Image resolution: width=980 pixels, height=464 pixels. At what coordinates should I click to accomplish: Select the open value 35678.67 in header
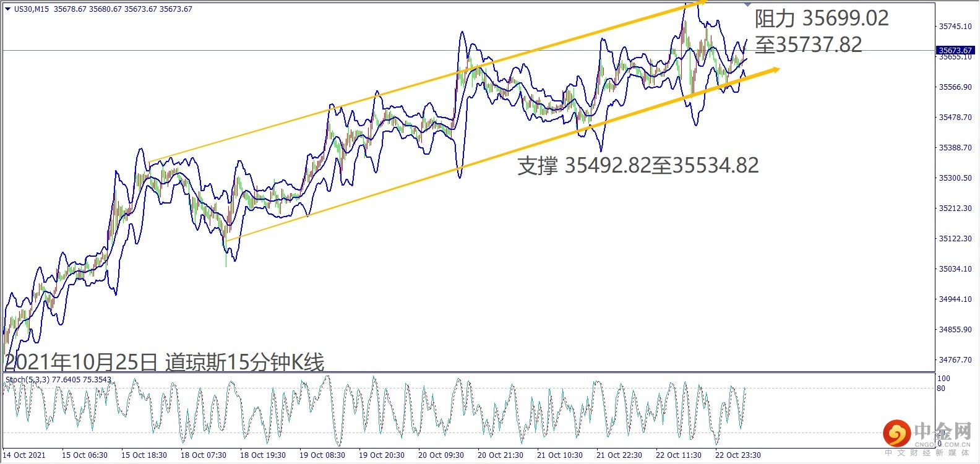click(70, 9)
